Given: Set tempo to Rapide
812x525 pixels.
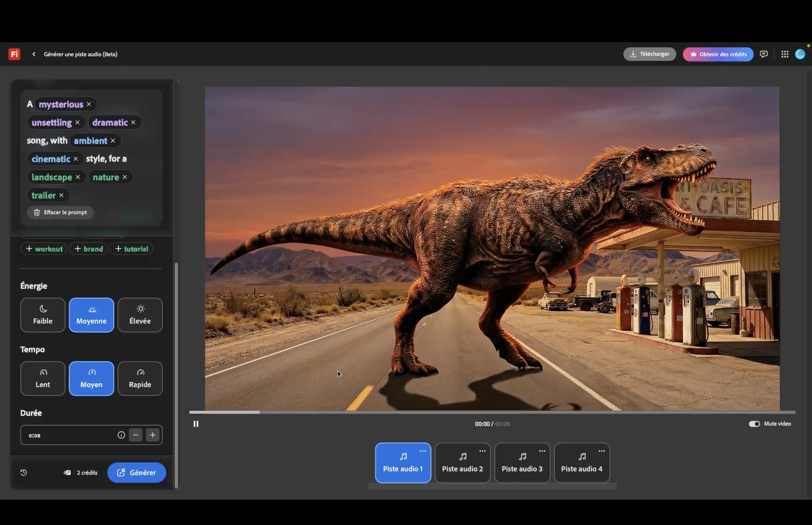Looking at the screenshot, I should pos(140,378).
